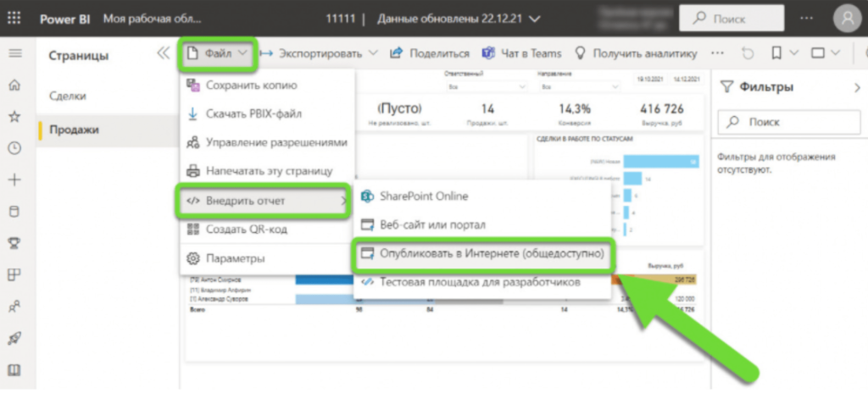868x393 pixels.
Task: Click the Create plus icon in sidebar
Action: pyautogui.click(x=14, y=180)
